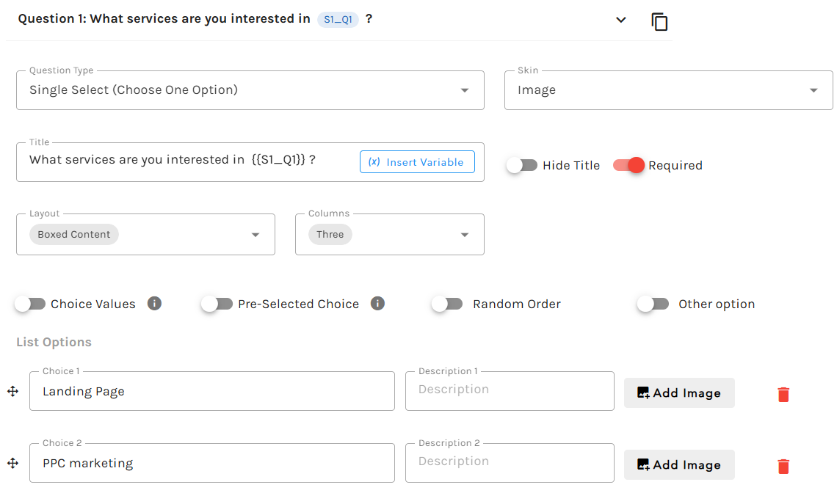Disable the Required toggle
837x504 pixels.
point(628,166)
